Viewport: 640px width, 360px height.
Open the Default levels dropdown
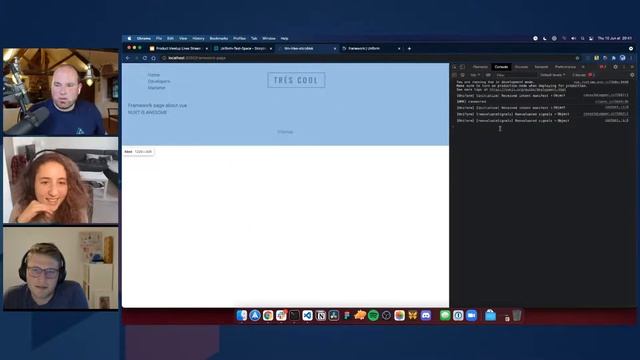tap(553, 75)
